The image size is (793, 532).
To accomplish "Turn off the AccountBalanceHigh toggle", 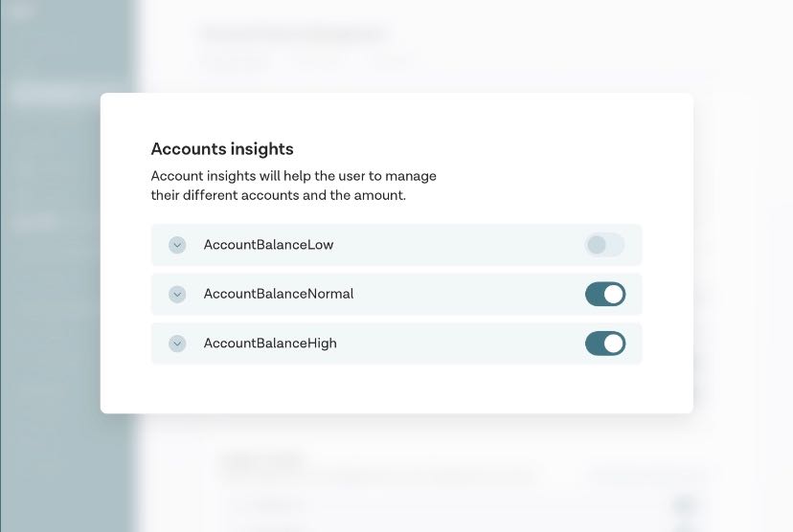I will [x=605, y=344].
